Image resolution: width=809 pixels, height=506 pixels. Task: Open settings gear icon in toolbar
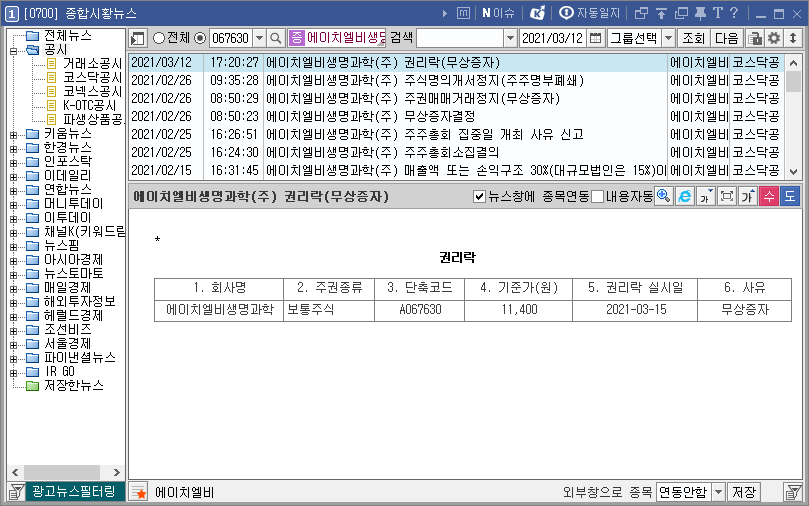pos(774,38)
